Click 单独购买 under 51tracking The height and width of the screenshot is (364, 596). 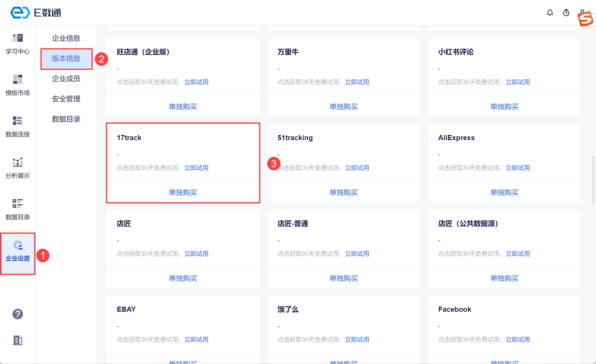[x=343, y=192]
